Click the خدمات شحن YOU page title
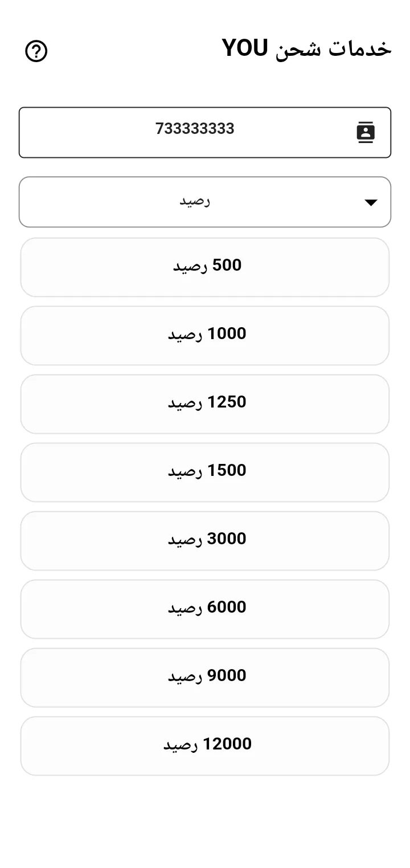 pos(307,49)
